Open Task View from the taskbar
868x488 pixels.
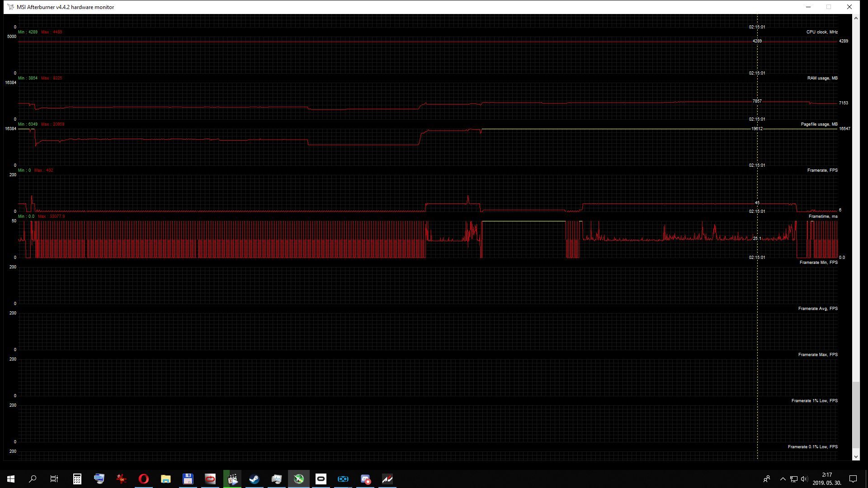54,479
